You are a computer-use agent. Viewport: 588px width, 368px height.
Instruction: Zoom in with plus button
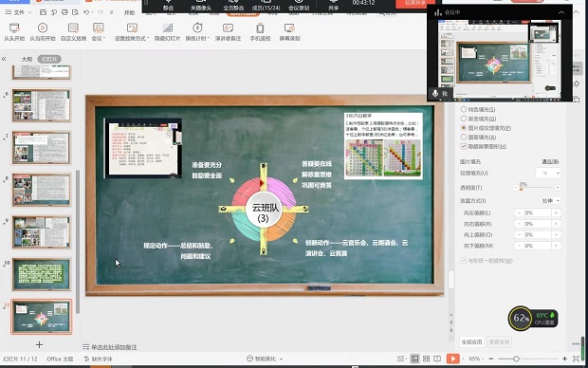click(564, 359)
